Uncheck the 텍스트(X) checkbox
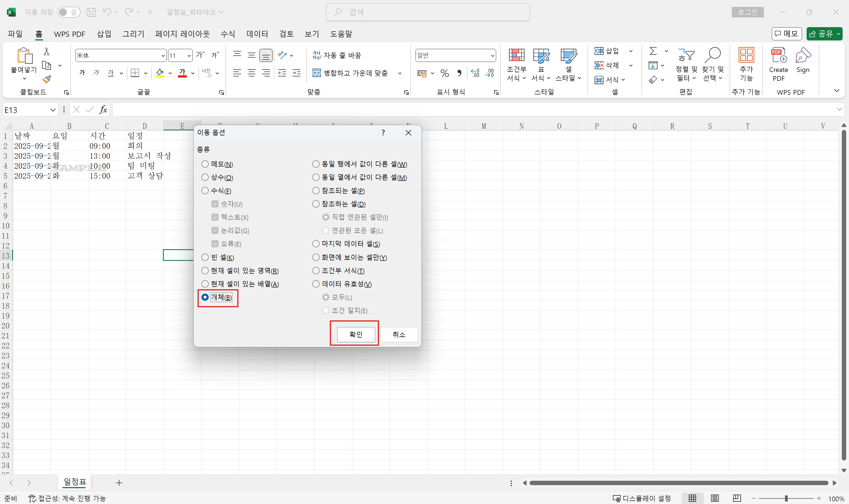849x504 pixels. pos(215,217)
